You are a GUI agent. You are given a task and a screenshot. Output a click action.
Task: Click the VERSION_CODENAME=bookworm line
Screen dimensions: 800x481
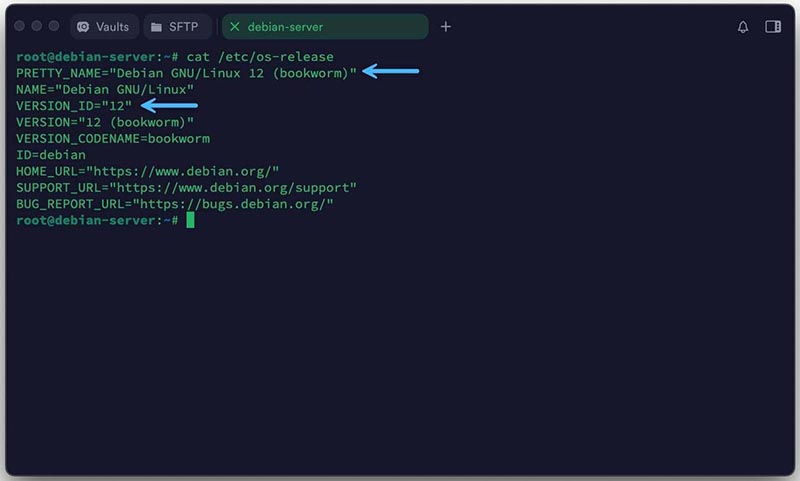pos(113,138)
